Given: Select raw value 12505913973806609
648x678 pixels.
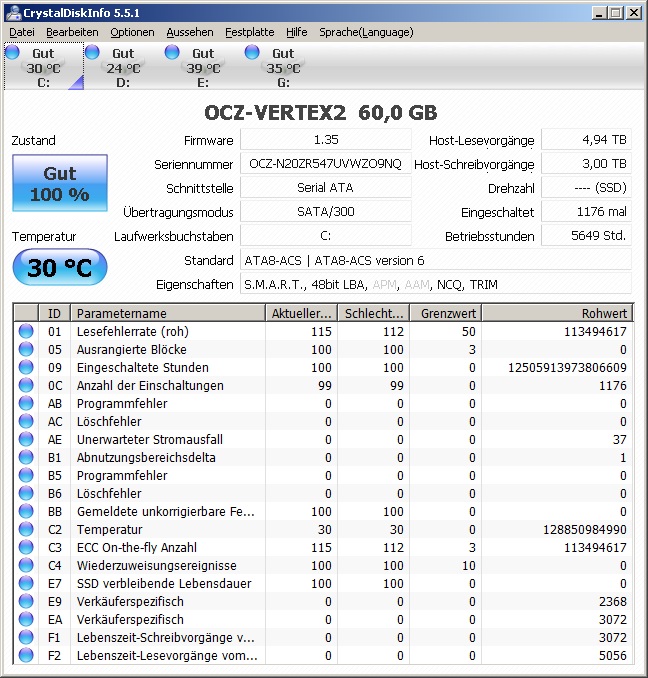Looking at the screenshot, I should coord(567,368).
